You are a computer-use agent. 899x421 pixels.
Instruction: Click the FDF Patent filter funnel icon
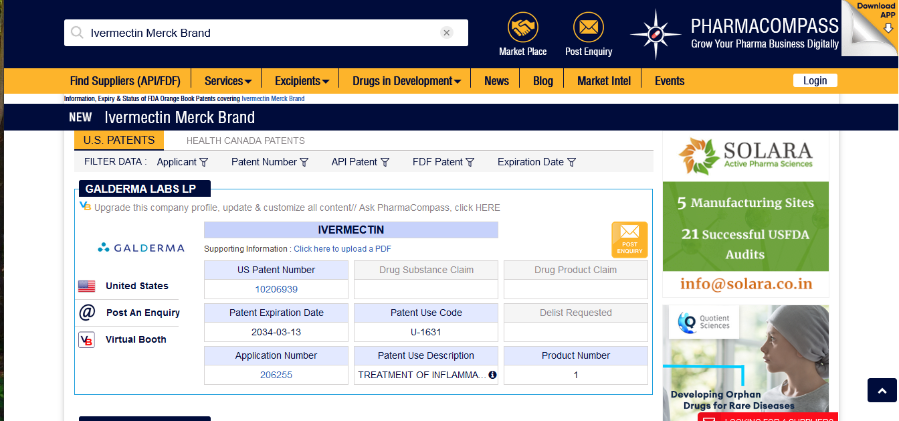pos(470,162)
